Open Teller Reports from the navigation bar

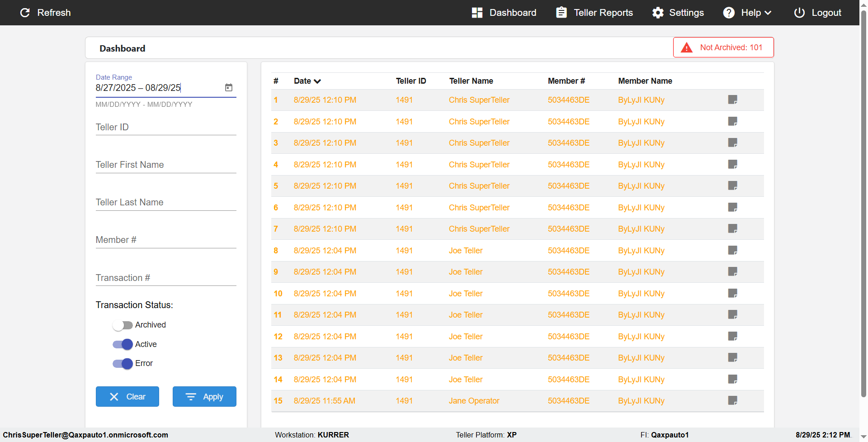(594, 13)
